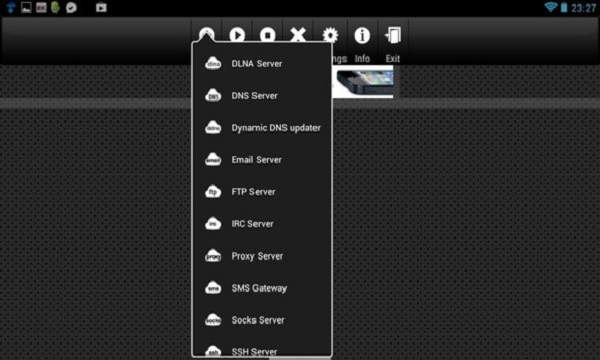Click the Add server toolbar icon
Screen dimensions: 600x360
207,34
